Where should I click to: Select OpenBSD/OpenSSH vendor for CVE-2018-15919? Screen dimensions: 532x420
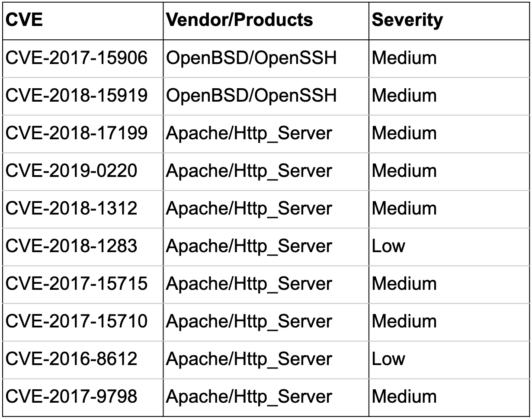click(266, 96)
